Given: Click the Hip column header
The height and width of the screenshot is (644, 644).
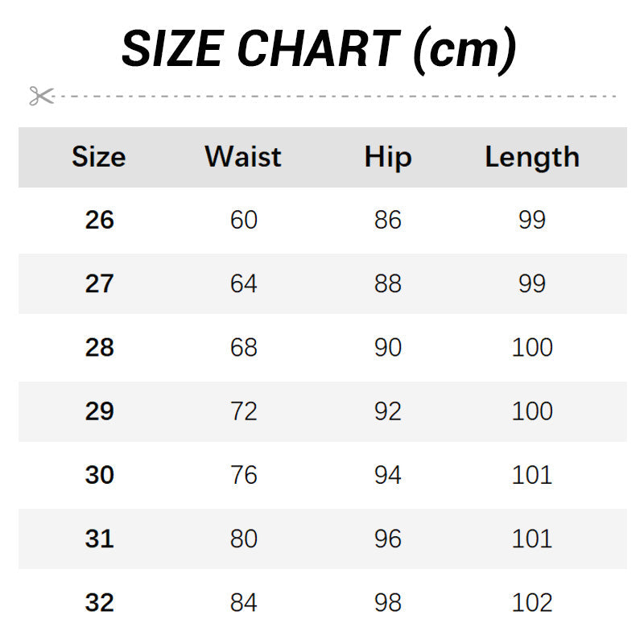Looking at the screenshot, I should [x=387, y=156].
